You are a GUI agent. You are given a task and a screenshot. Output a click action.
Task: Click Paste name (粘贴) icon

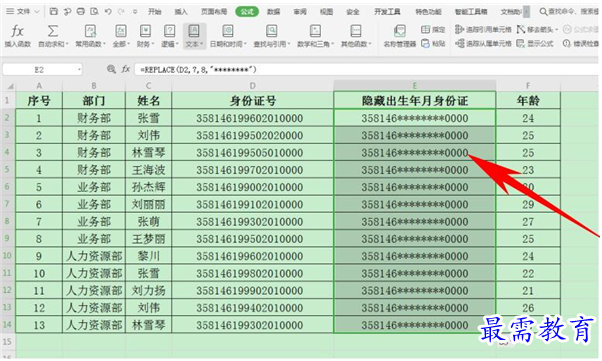[425, 43]
